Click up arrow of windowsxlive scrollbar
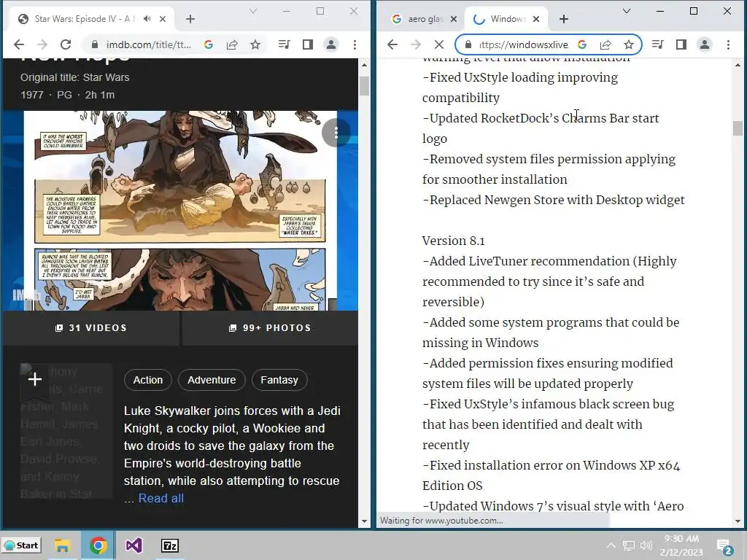 [x=738, y=65]
